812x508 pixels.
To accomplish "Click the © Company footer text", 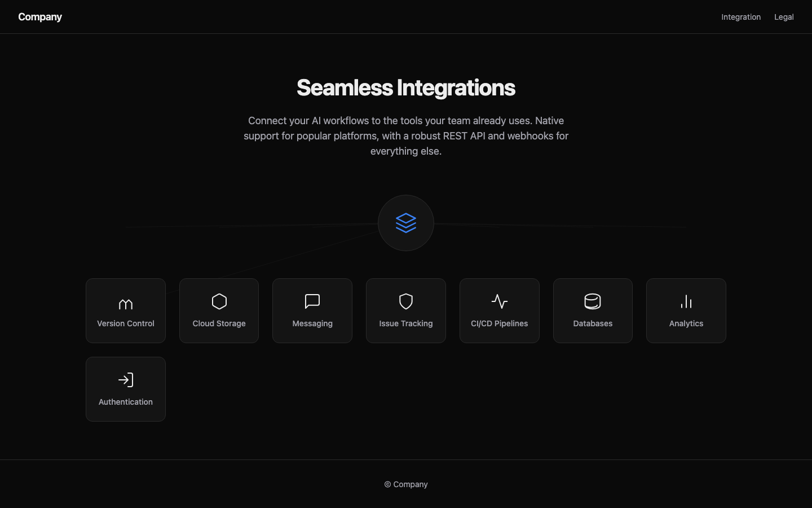I will [x=406, y=484].
